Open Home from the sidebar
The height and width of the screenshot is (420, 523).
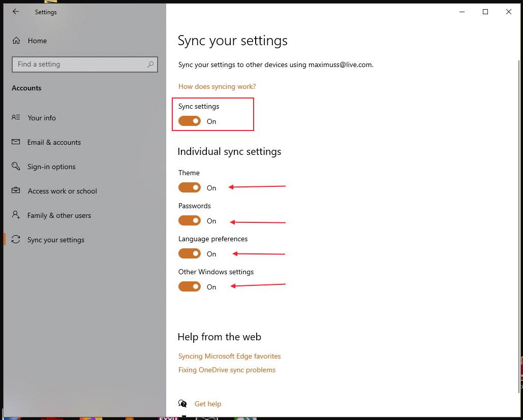point(37,41)
